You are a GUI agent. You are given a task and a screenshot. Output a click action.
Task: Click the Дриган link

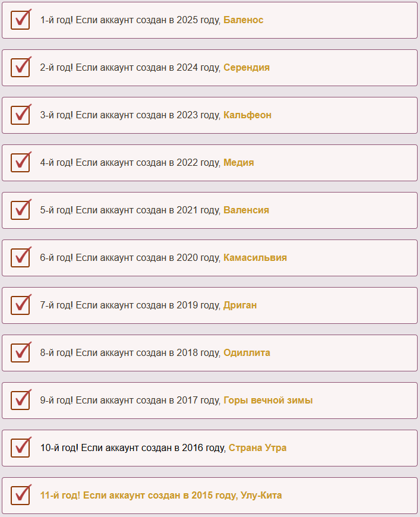point(240,305)
